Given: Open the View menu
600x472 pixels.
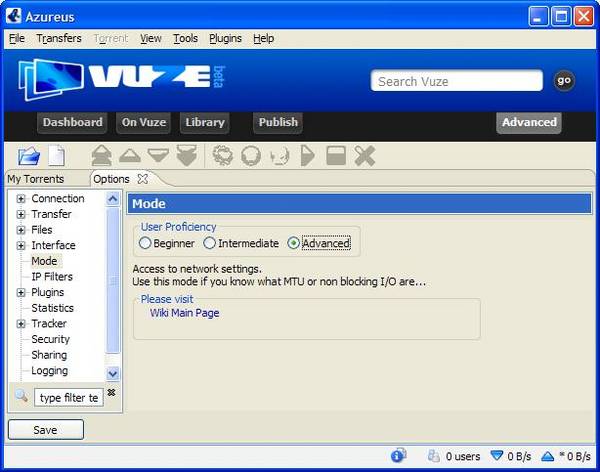Looking at the screenshot, I should pos(151,38).
